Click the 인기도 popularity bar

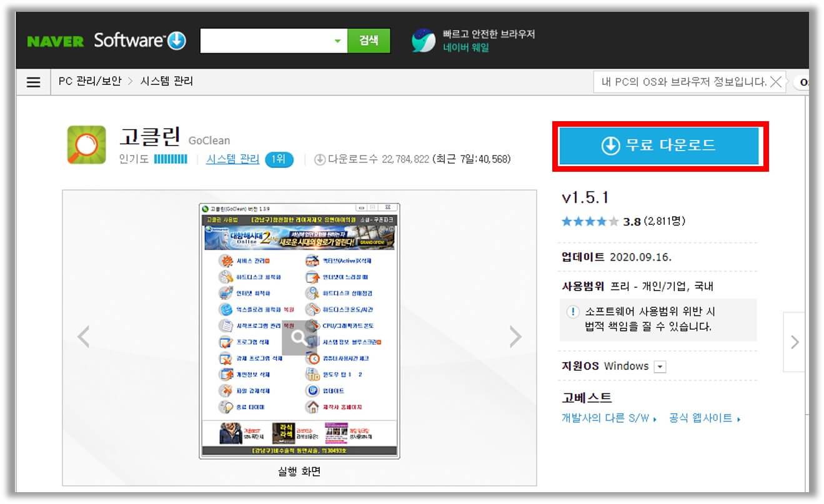point(171,160)
